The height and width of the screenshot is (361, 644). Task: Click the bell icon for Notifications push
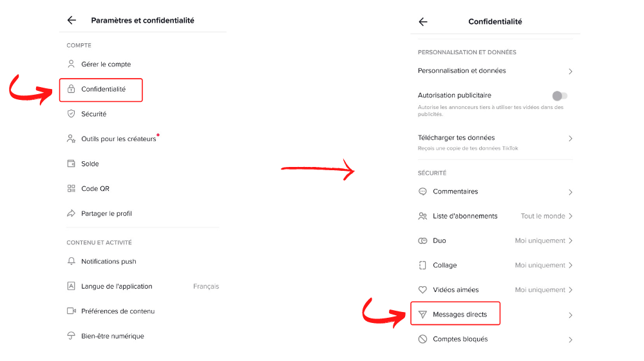pyautogui.click(x=71, y=261)
